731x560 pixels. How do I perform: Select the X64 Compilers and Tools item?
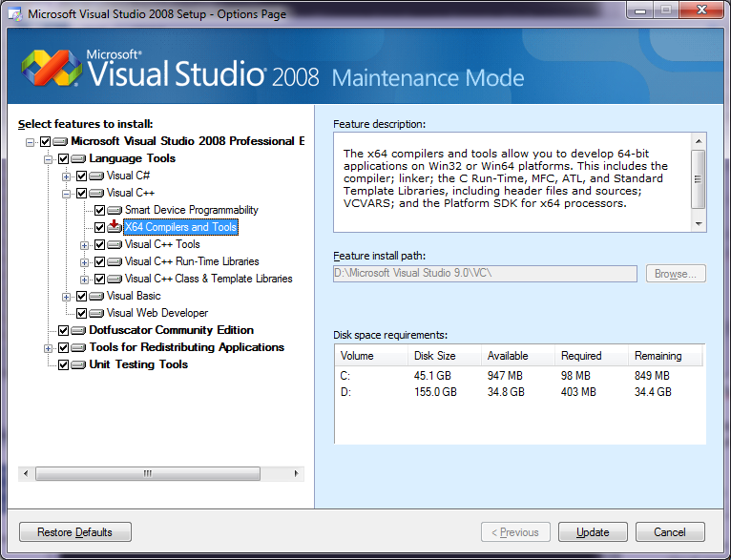181,227
